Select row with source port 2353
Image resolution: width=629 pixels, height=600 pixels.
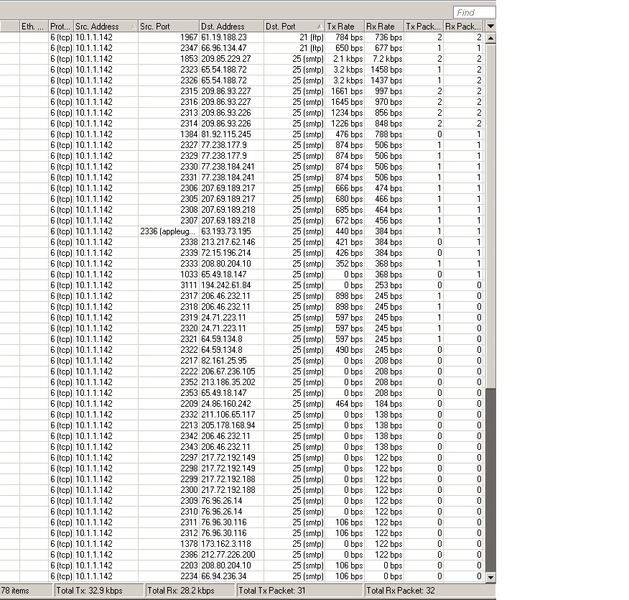241,393
